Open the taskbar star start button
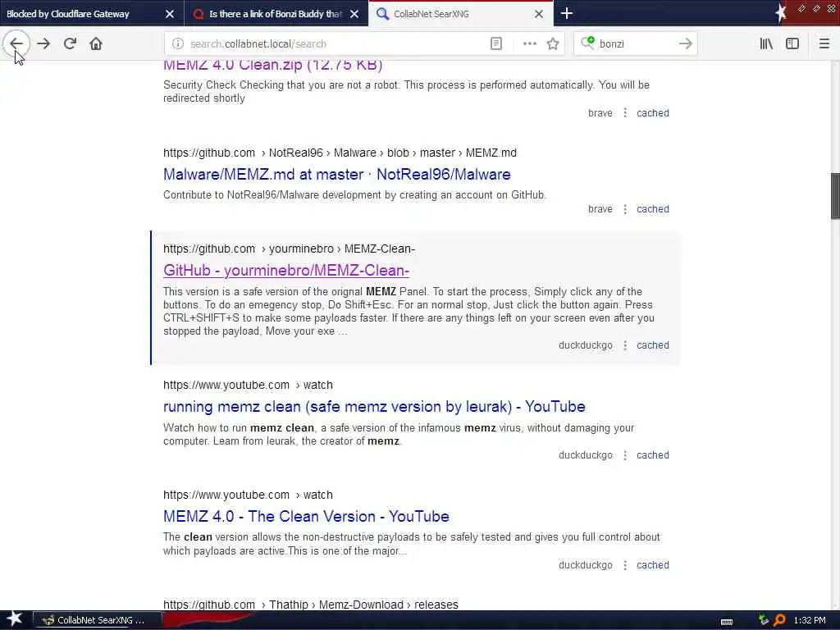840x630 pixels. (14, 619)
